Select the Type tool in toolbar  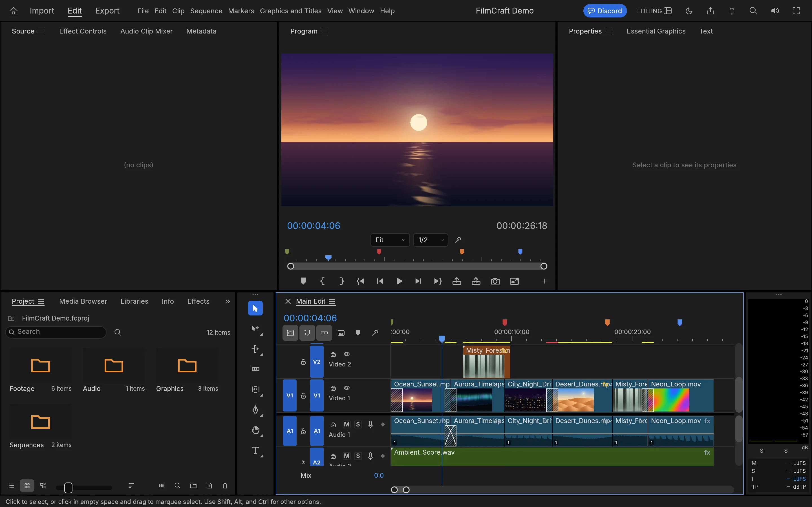[x=255, y=450]
